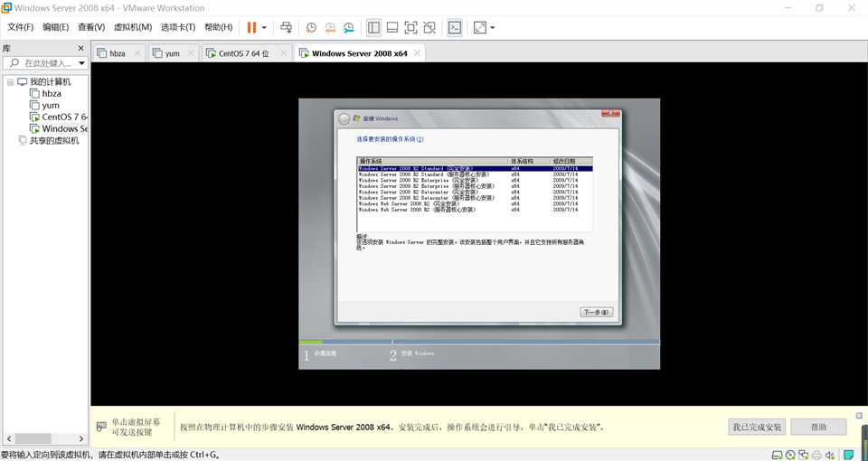Click the message log status bar icon

[848, 455]
